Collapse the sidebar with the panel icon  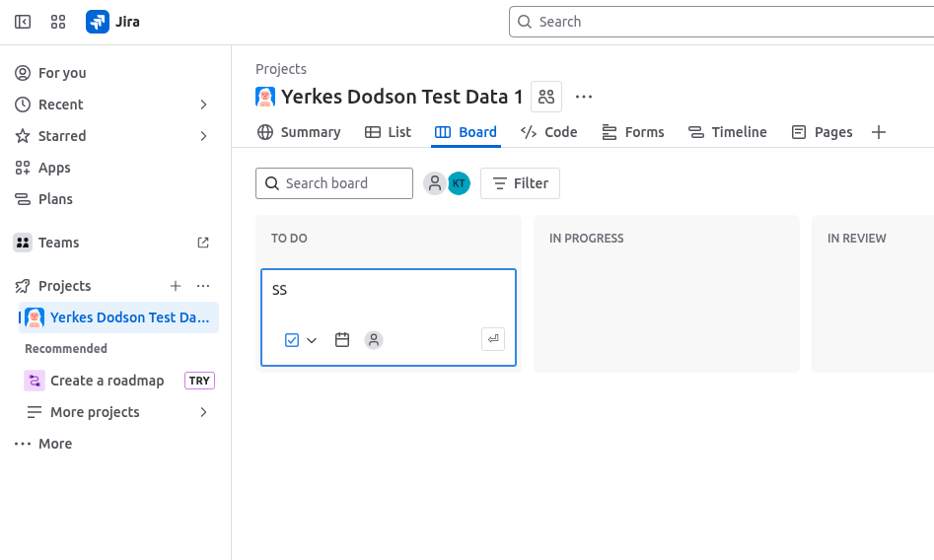point(23,22)
